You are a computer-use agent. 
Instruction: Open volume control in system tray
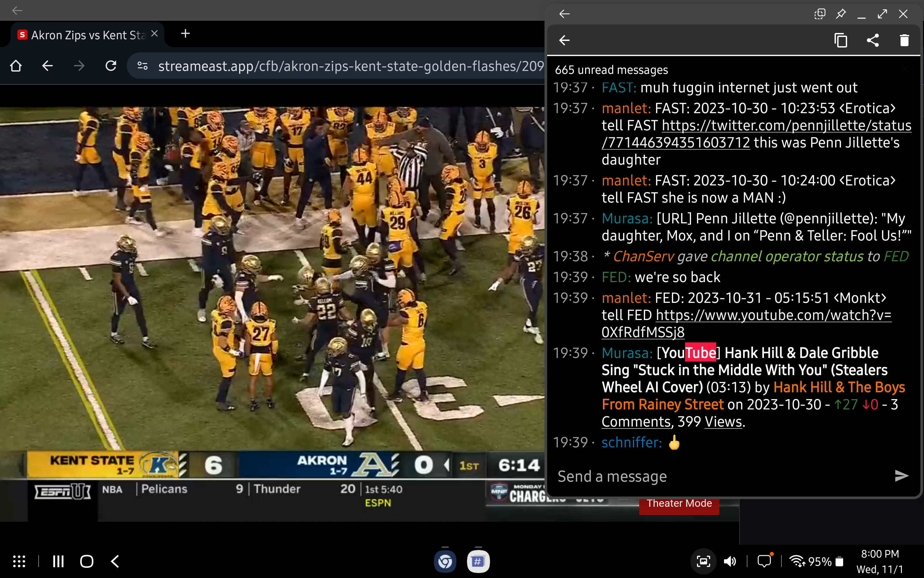730,561
